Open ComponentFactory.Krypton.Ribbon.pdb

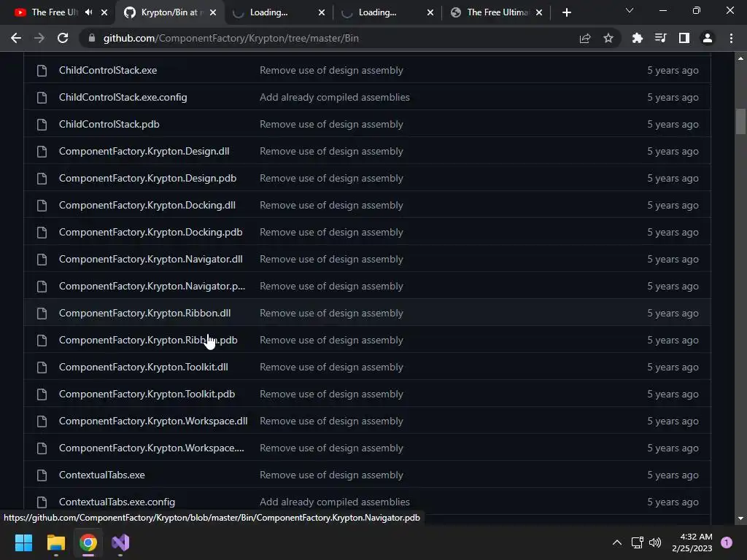coord(148,340)
